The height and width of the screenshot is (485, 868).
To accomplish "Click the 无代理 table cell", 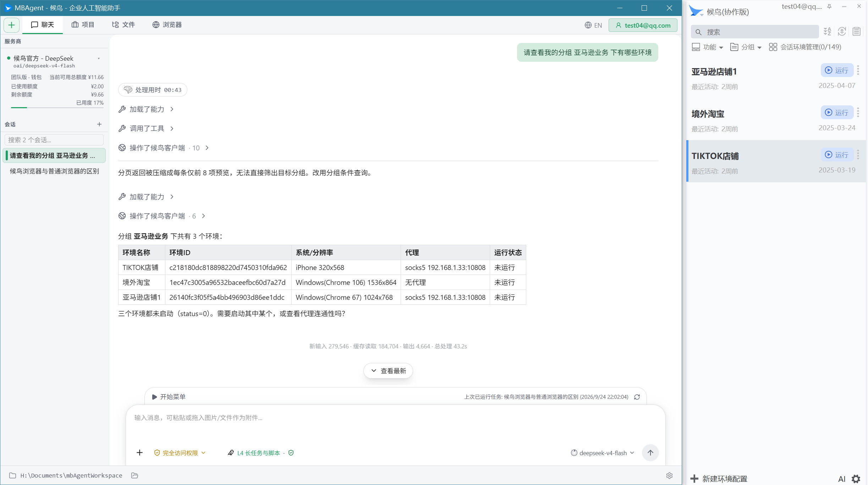I will click(445, 282).
